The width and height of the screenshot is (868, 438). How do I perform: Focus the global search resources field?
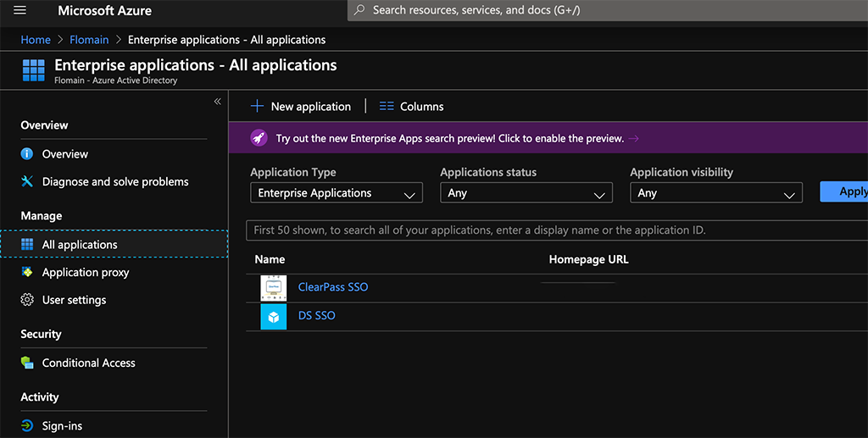607,10
